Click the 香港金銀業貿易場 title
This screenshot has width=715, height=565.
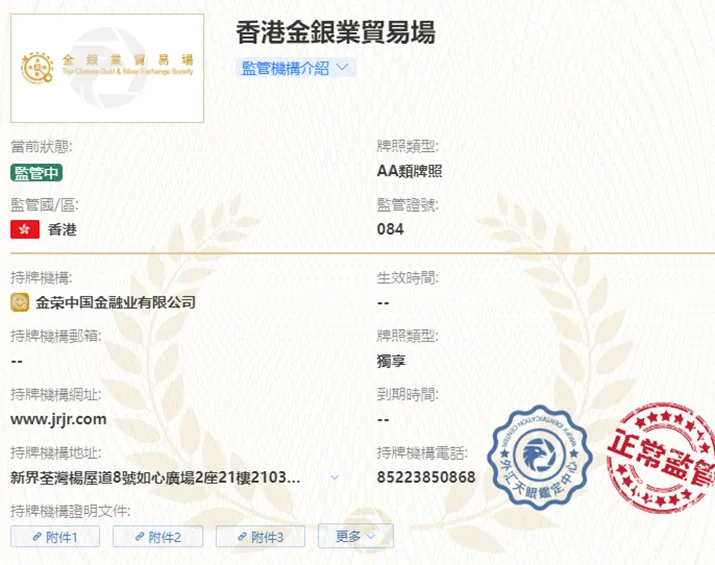[336, 32]
